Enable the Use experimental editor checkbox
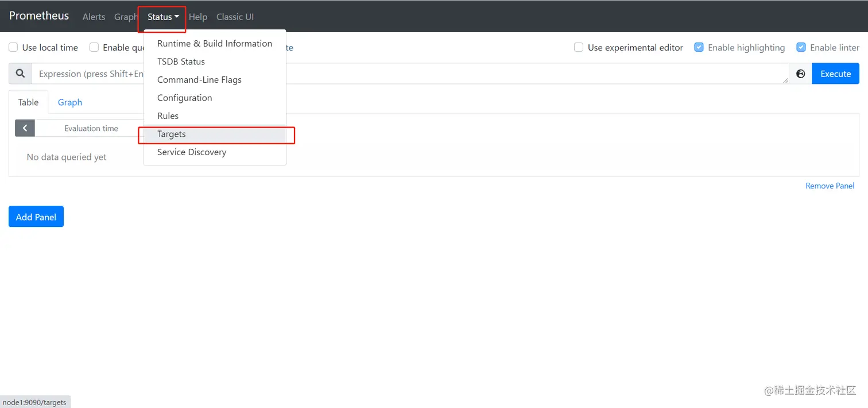 (x=579, y=48)
